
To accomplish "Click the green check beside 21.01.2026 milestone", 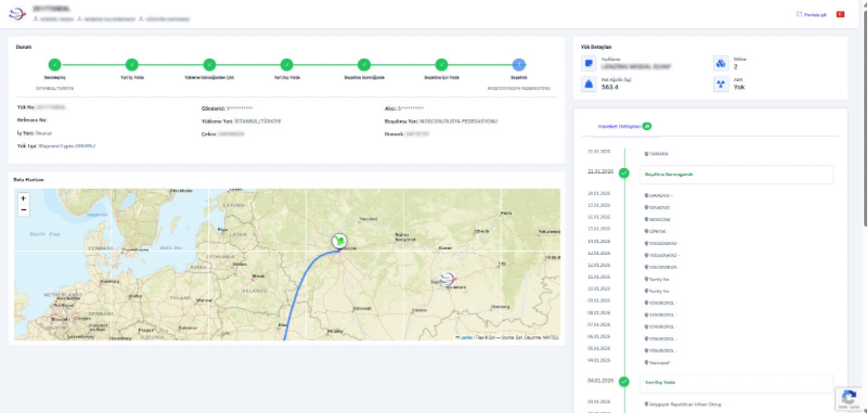I will pos(624,174).
